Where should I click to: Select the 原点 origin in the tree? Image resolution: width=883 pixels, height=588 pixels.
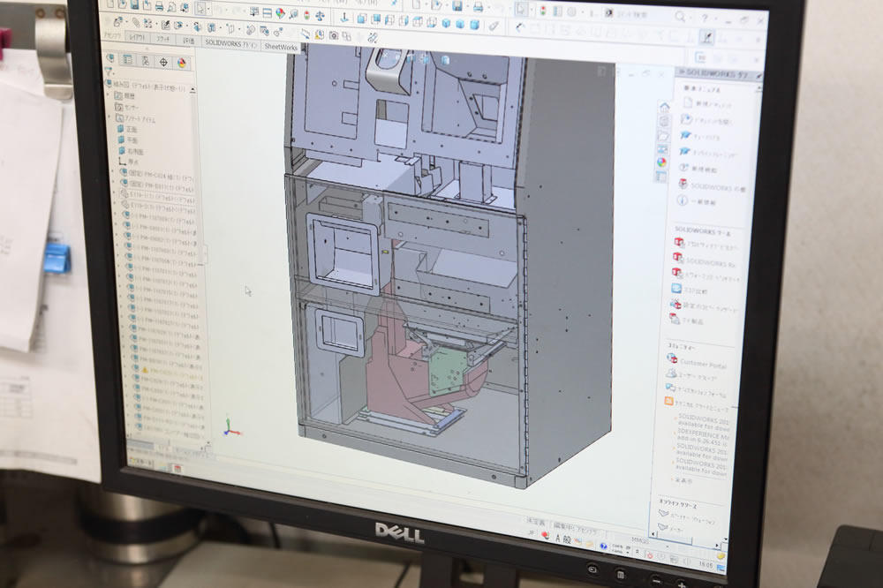pyautogui.click(x=128, y=162)
